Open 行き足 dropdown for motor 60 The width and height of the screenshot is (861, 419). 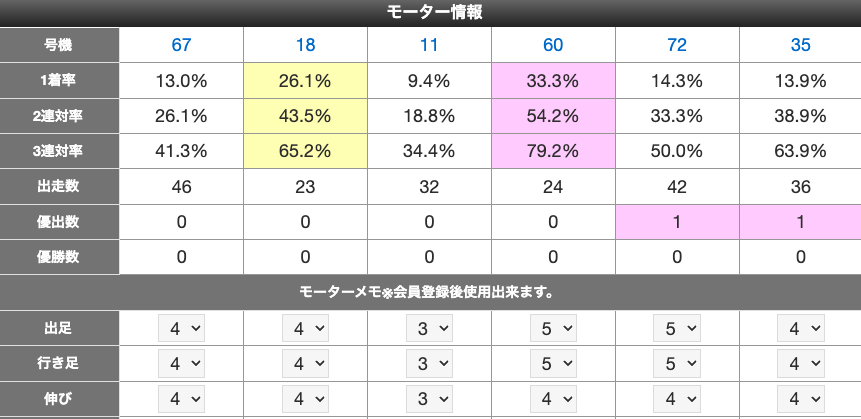click(x=553, y=364)
